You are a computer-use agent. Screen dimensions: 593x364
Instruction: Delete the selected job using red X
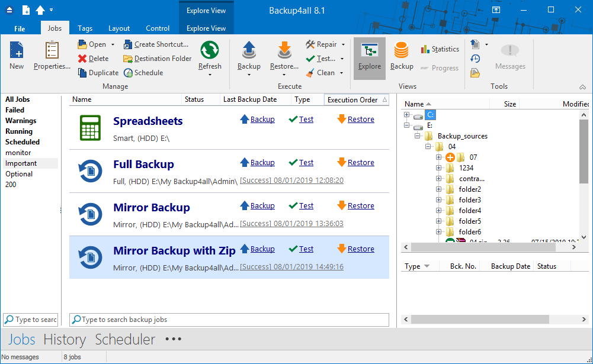82,59
